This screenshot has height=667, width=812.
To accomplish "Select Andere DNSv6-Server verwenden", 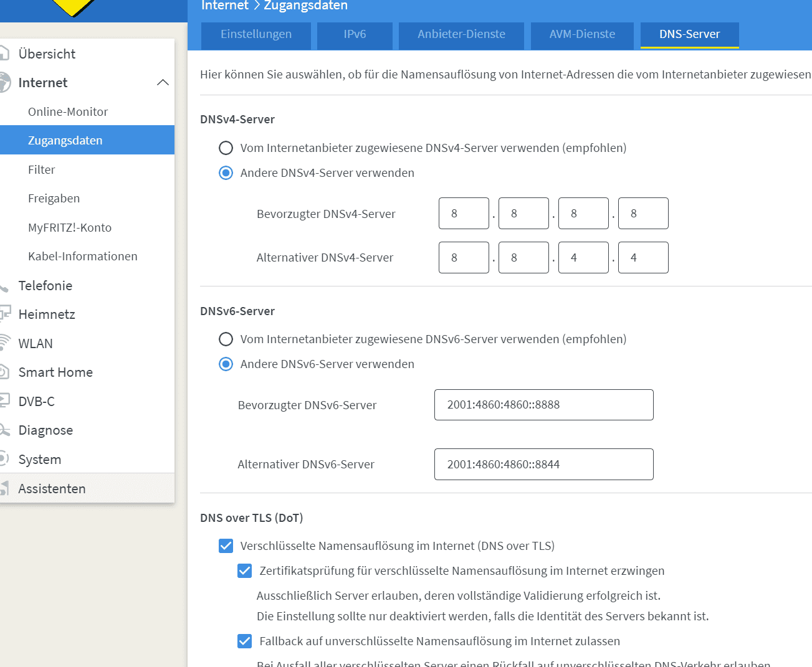I will coord(226,364).
